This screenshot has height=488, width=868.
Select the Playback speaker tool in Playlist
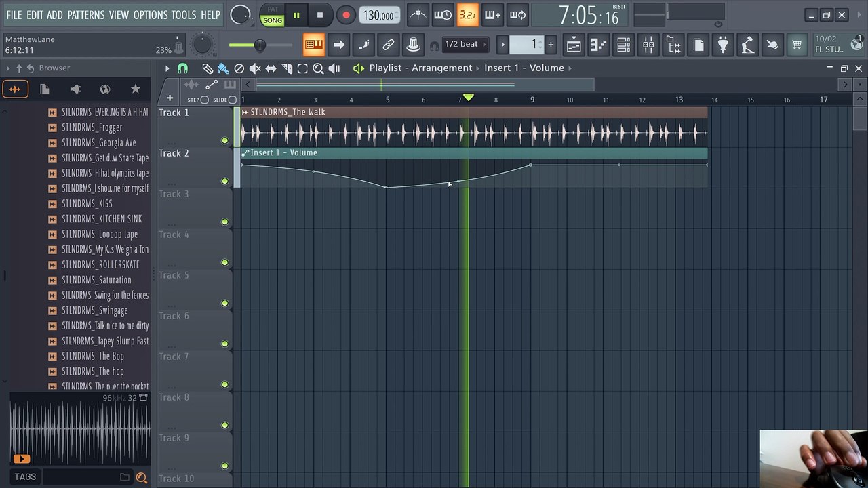coord(334,68)
